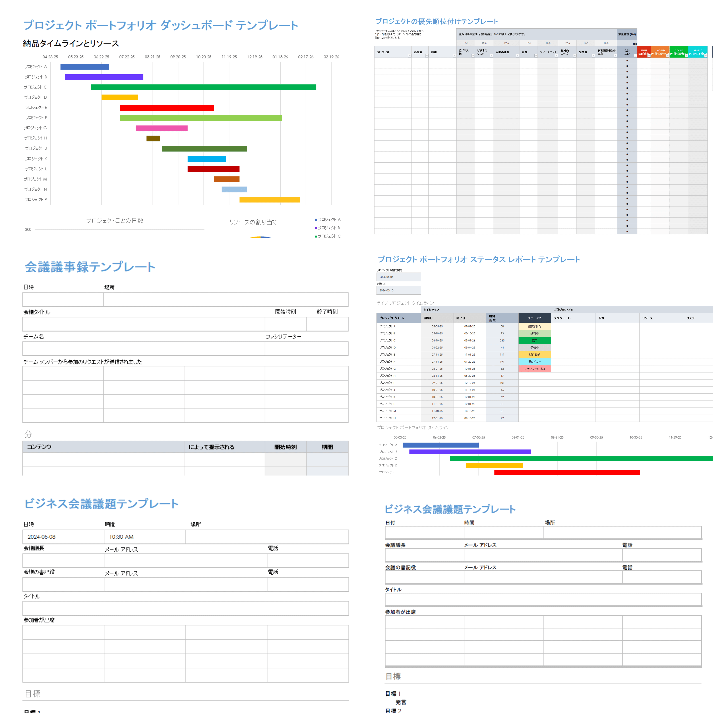Viewport: 728px width, 728px height.
Task: Click the 2025-05-05 project period start field
Action: pos(398,277)
